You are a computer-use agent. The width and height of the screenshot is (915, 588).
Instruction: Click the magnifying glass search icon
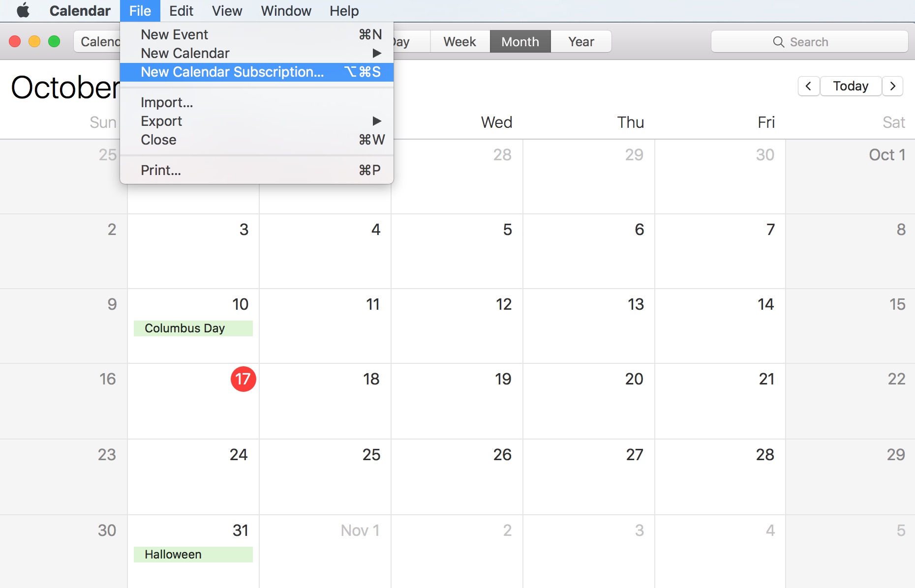coord(778,42)
